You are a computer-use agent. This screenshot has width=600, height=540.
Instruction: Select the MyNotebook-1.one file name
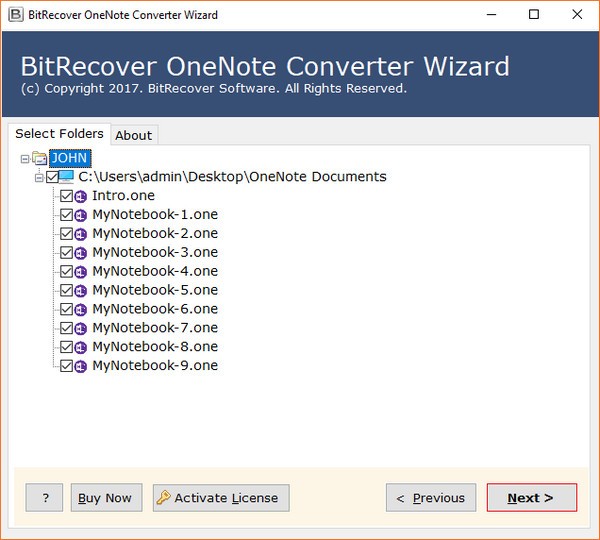(155, 214)
